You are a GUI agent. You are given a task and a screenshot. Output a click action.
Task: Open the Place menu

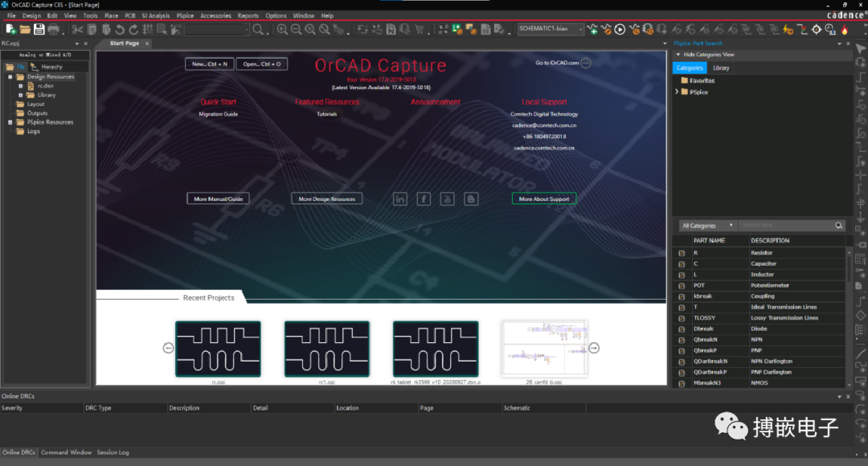tap(111, 15)
